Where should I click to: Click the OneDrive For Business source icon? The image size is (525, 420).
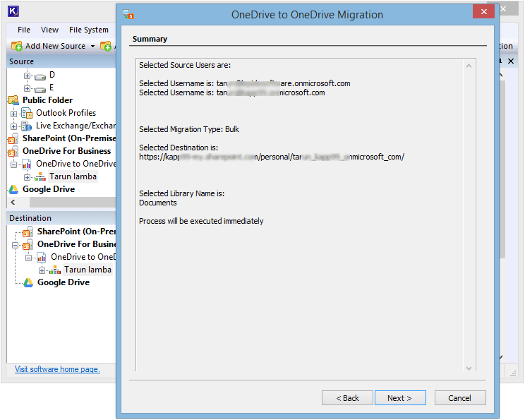13,151
